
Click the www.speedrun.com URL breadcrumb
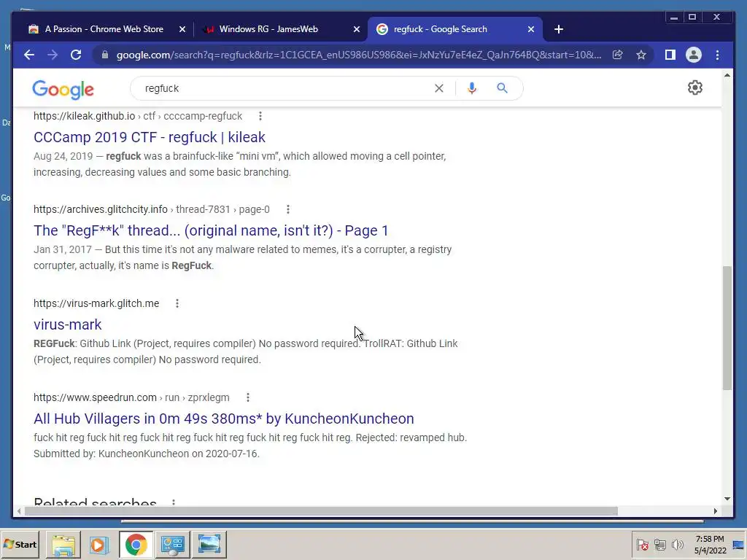[131, 397]
